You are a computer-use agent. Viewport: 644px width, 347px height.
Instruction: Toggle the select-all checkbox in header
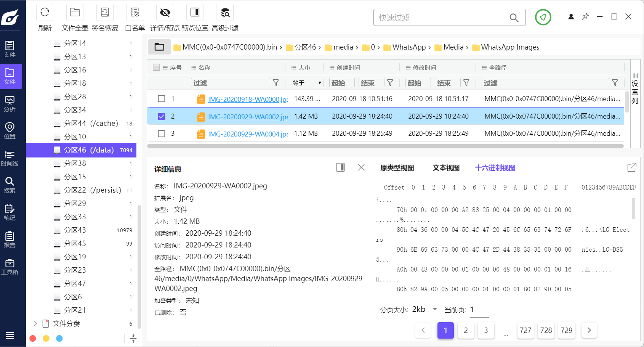click(156, 67)
